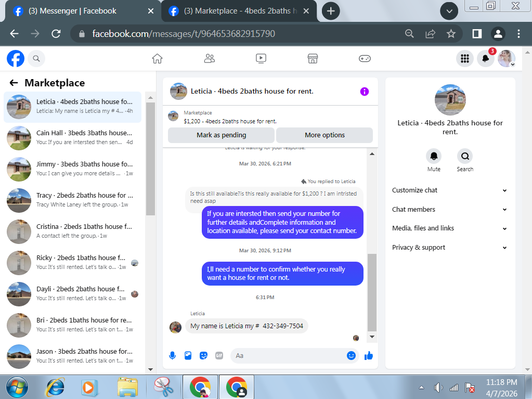Choose a GIF icon
The image size is (532, 399).
[219, 356]
